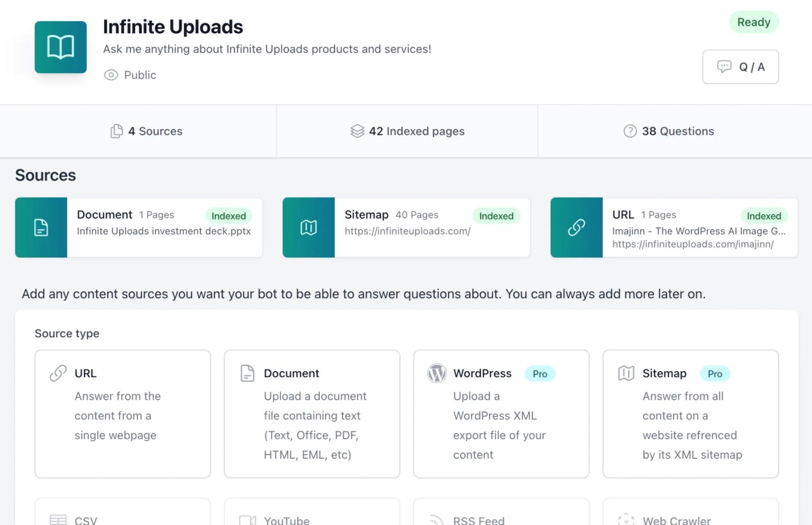This screenshot has width=812, height=525.
Task: Click the CSV spreadsheet icon
Action: (58, 520)
